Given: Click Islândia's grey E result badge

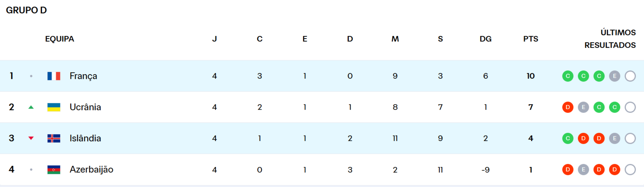Looking at the screenshot, I should [x=615, y=138].
